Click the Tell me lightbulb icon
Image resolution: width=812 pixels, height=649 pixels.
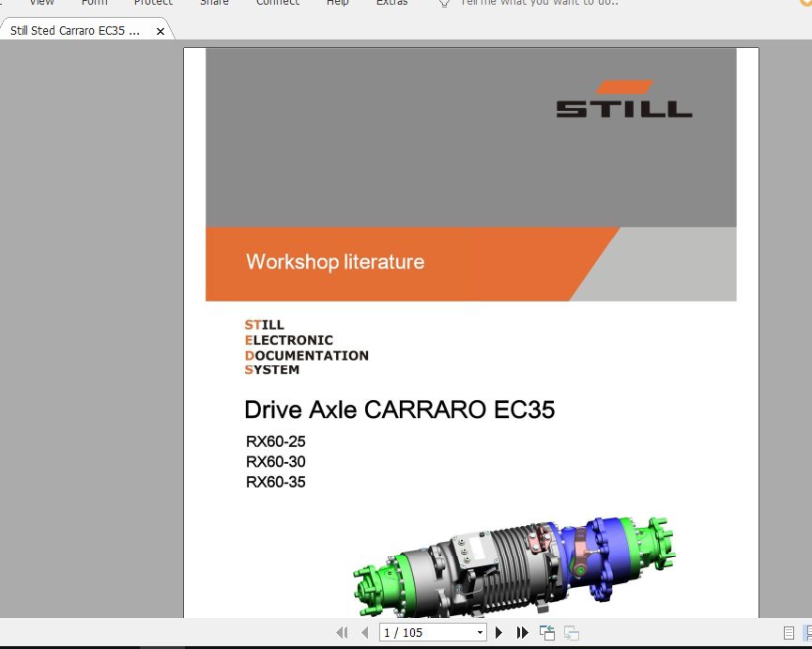[x=444, y=3]
